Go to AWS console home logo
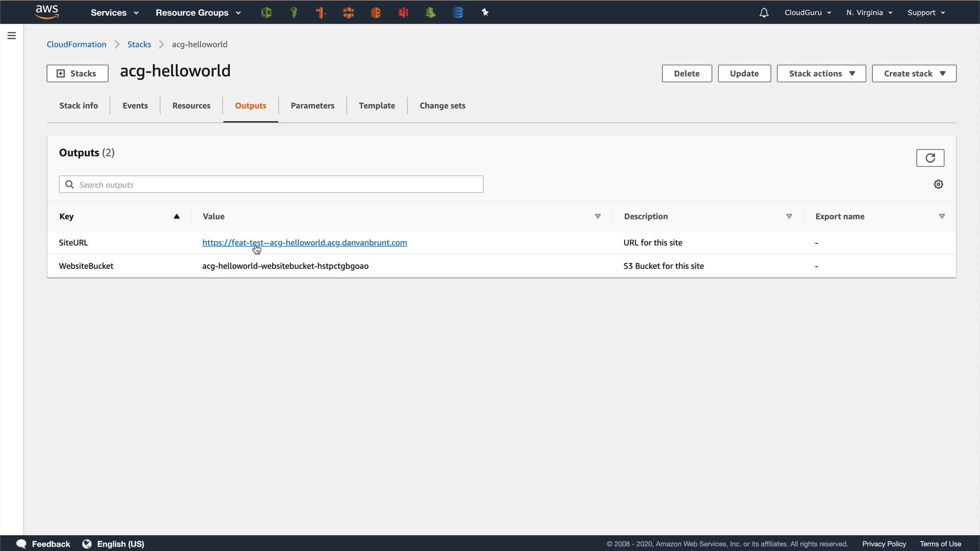 point(47,12)
